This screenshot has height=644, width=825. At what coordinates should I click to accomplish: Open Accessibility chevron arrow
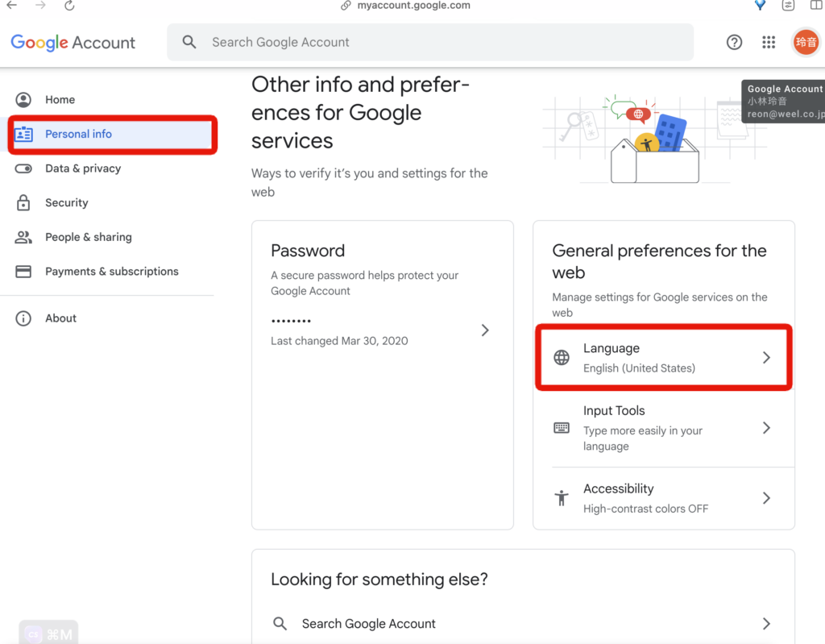coord(767,497)
